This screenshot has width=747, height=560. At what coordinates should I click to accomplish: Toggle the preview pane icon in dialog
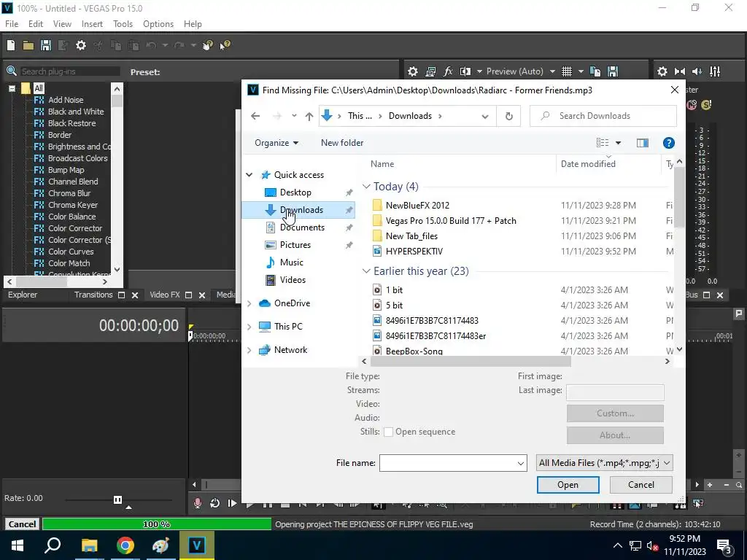pos(642,143)
